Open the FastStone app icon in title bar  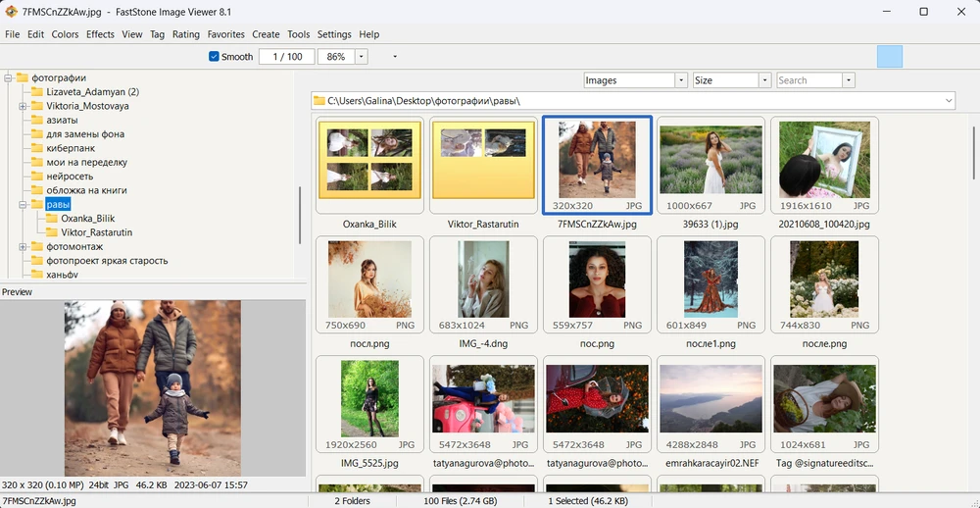click(11, 12)
